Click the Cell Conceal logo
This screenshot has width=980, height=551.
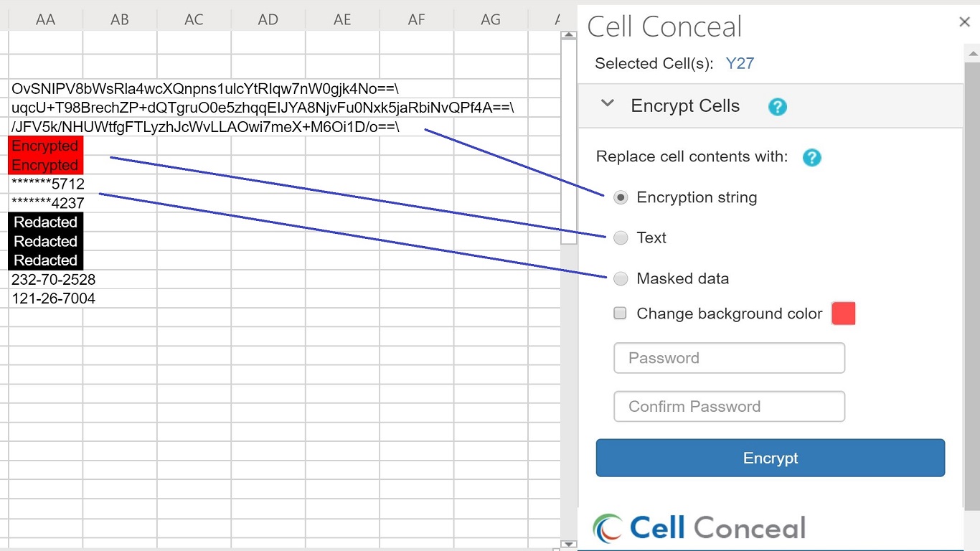click(x=699, y=527)
